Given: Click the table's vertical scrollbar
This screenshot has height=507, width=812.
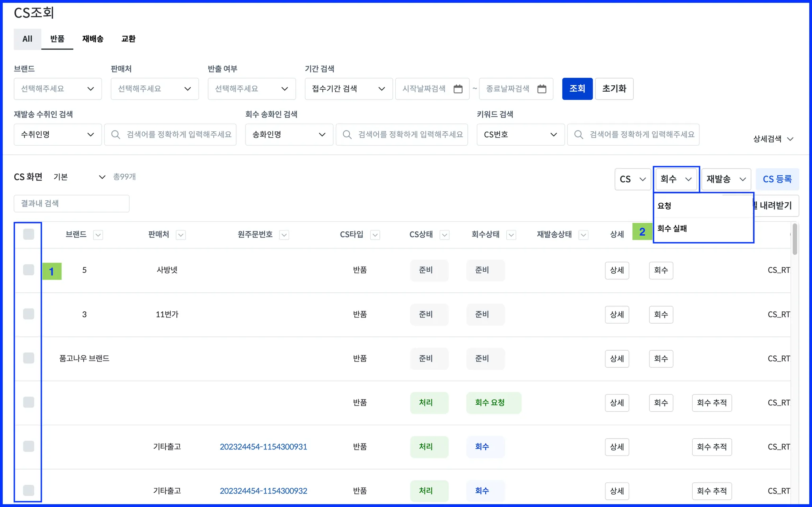Looking at the screenshot, I should (x=795, y=239).
